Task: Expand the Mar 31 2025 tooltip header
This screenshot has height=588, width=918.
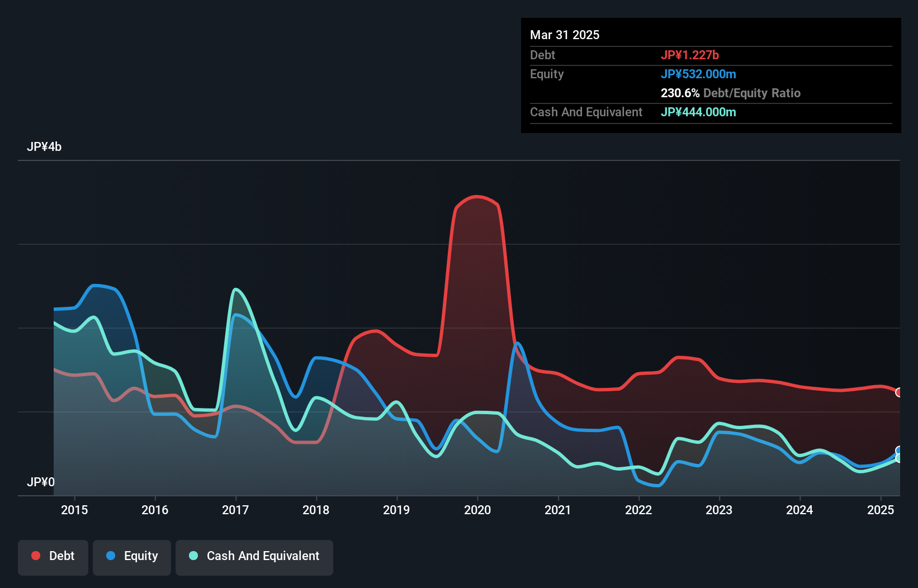Action: [565, 35]
